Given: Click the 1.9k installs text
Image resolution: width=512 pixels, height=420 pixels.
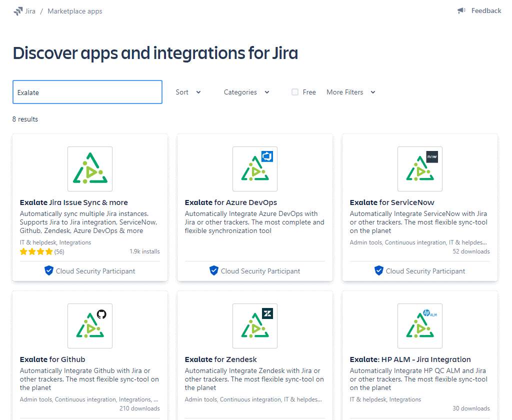Looking at the screenshot, I should click(x=144, y=251).
